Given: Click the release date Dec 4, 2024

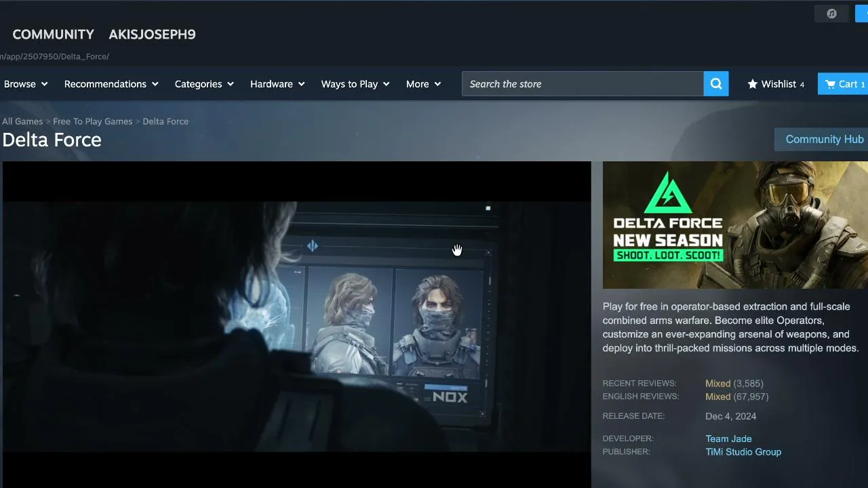Looking at the screenshot, I should pos(730,416).
